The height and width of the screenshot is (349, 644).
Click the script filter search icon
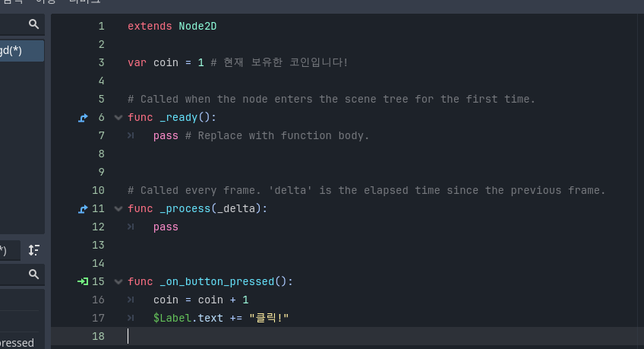[x=33, y=24]
